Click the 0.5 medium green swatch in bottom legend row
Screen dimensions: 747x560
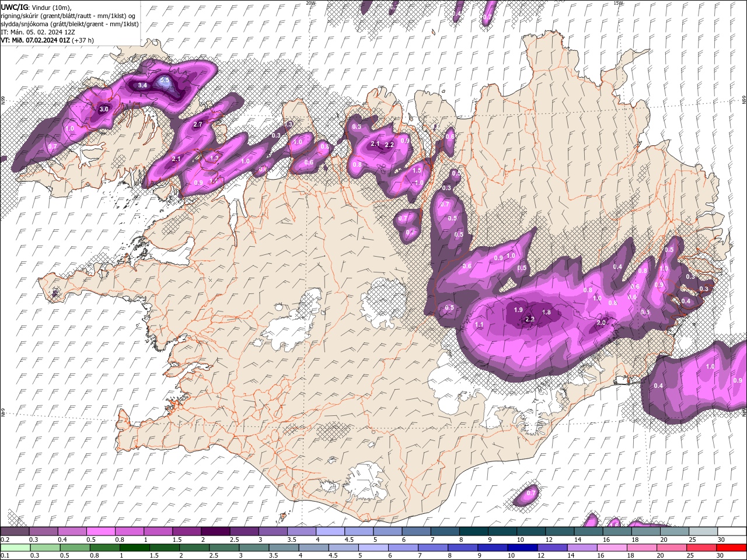[75, 548]
